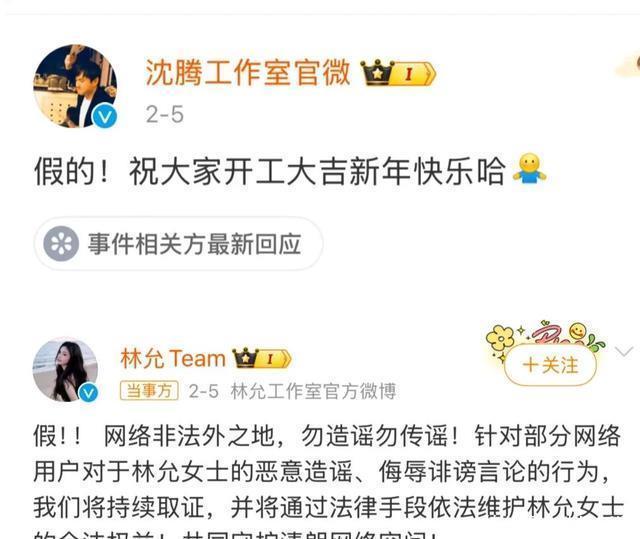This screenshot has height=539, width=640.
Task: Click the flower sticker decoration above 关注
Action: click(x=500, y=337)
